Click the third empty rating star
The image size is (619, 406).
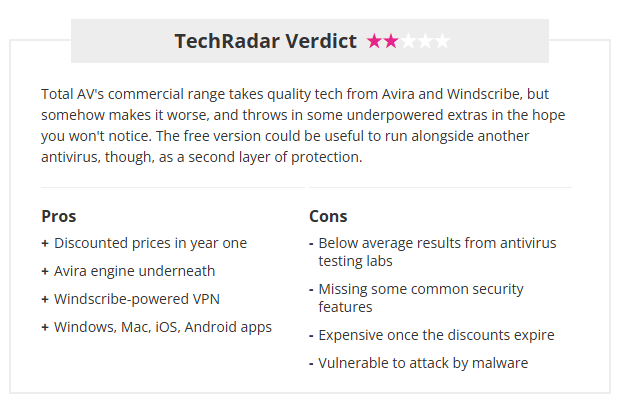pos(408,42)
